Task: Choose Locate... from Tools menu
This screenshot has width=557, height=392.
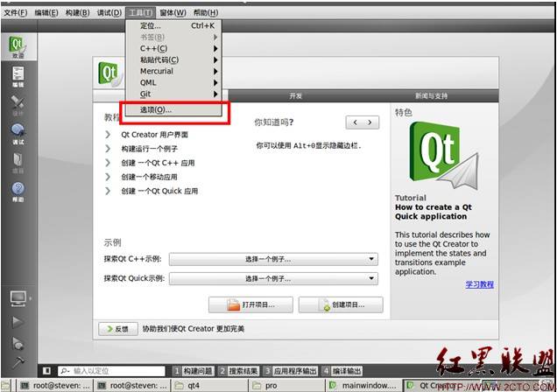Action: tap(173, 26)
